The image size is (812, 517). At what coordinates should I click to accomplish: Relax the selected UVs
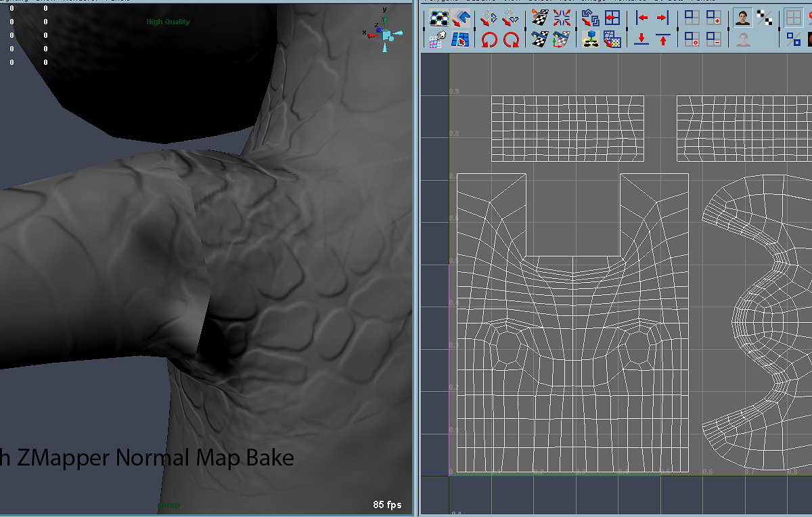pyautogui.click(x=612, y=39)
